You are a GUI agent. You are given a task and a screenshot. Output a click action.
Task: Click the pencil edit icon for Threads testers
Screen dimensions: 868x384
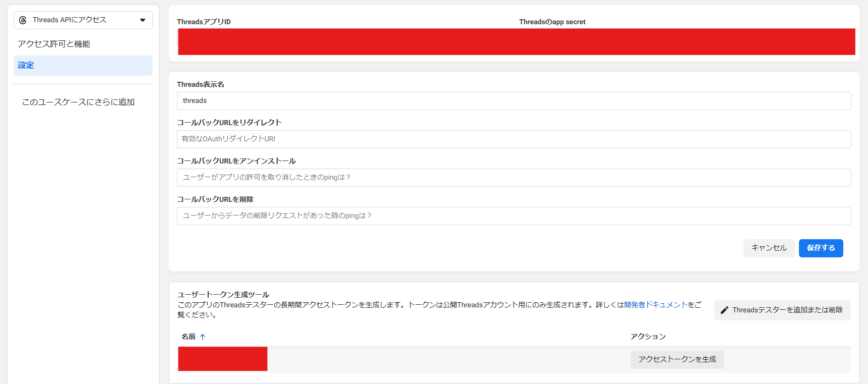pos(724,310)
